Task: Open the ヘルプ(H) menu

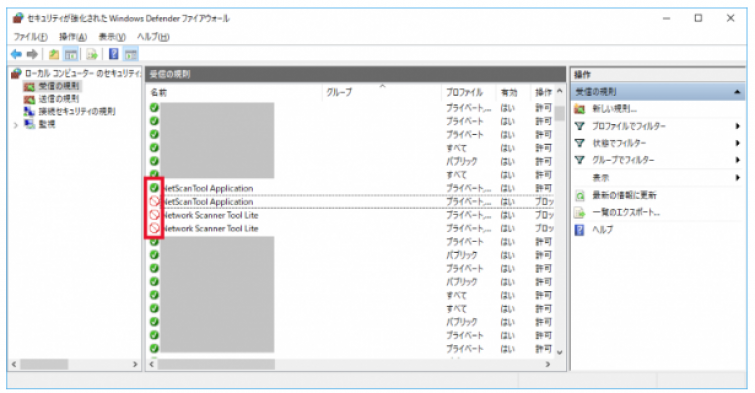Action: pyautogui.click(x=153, y=37)
